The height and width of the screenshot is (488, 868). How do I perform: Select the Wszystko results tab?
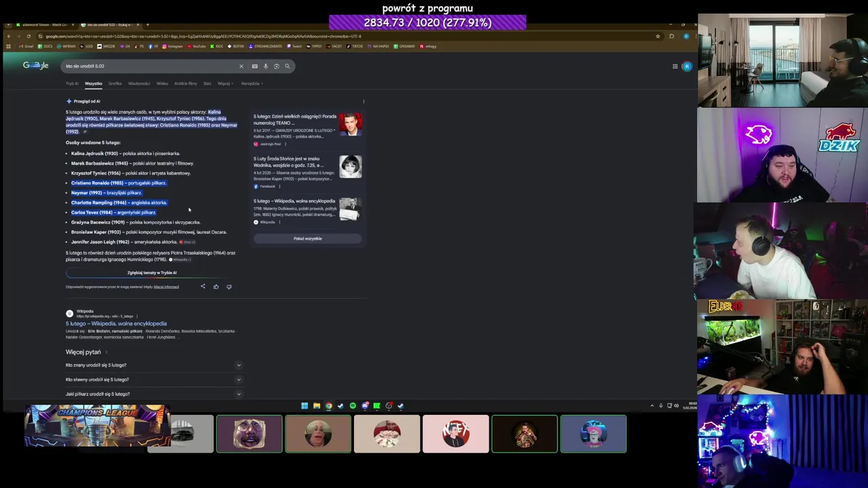click(94, 83)
